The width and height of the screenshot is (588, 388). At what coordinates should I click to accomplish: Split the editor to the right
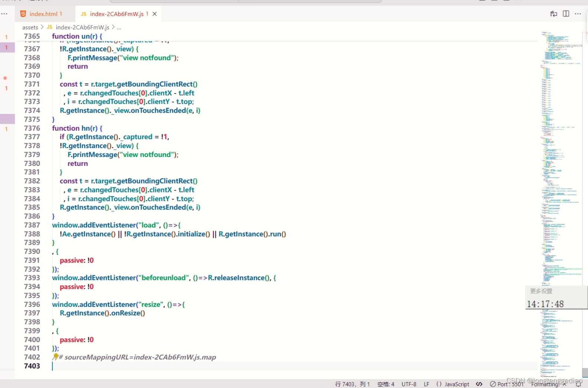(x=566, y=14)
